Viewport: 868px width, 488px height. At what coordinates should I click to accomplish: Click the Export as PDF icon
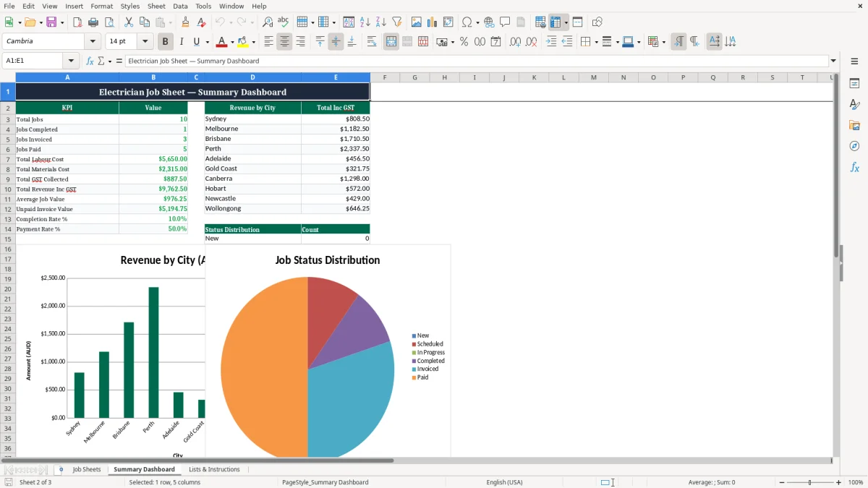[x=77, y=22]
